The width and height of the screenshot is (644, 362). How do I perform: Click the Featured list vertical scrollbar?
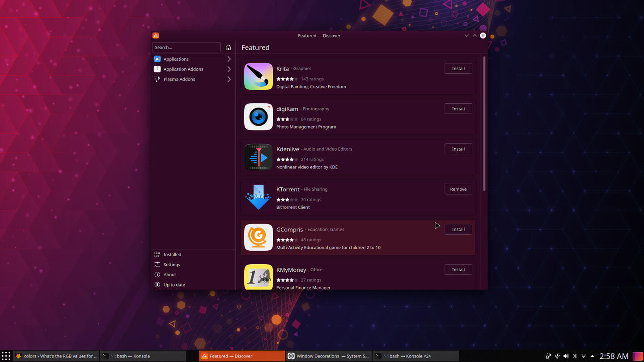[x=484, y=124]
